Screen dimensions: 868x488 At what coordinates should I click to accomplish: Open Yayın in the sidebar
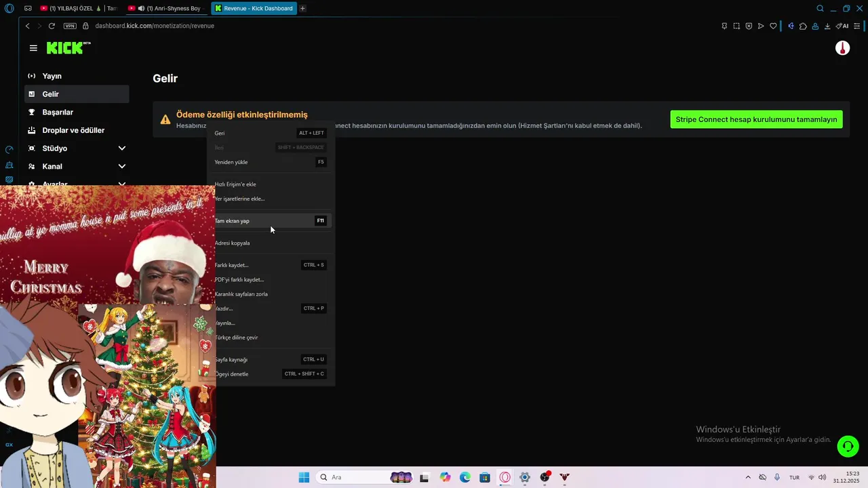point(77,76)
